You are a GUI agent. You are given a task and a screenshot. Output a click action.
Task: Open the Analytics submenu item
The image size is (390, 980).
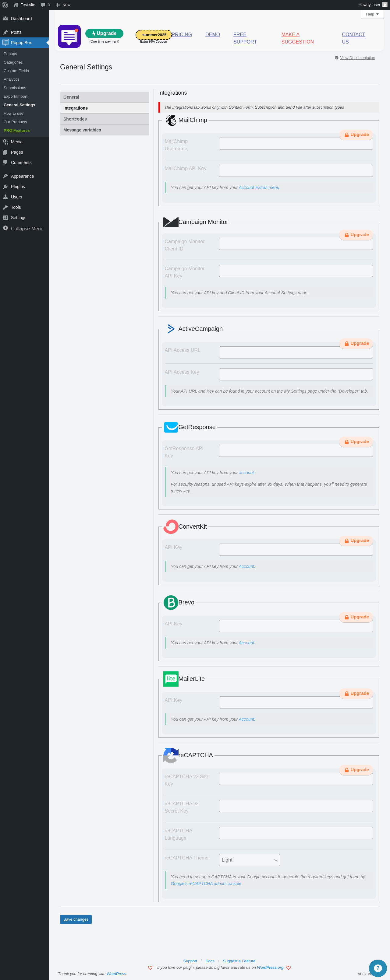coord(12,79)
